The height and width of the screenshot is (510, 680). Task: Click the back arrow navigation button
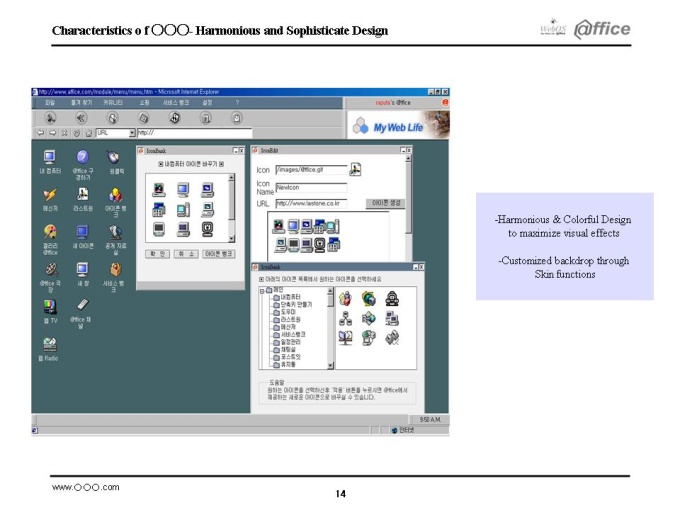click(x=40, y=133)
